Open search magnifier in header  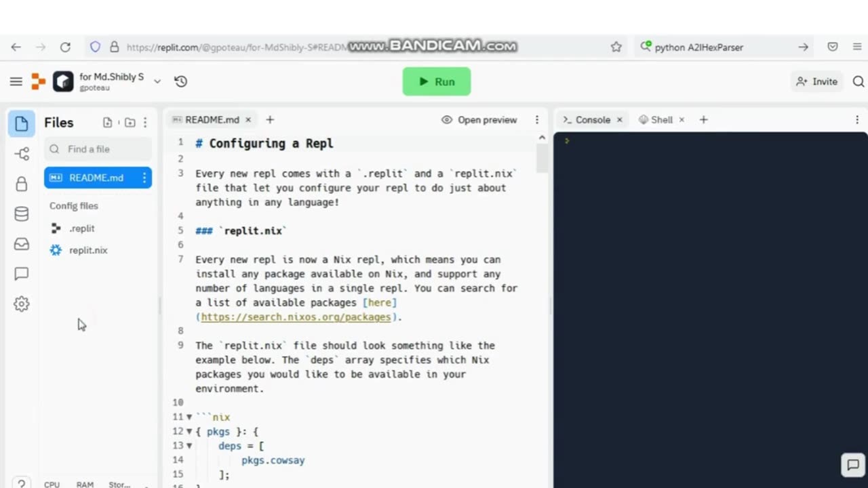(x=859, y=81)
